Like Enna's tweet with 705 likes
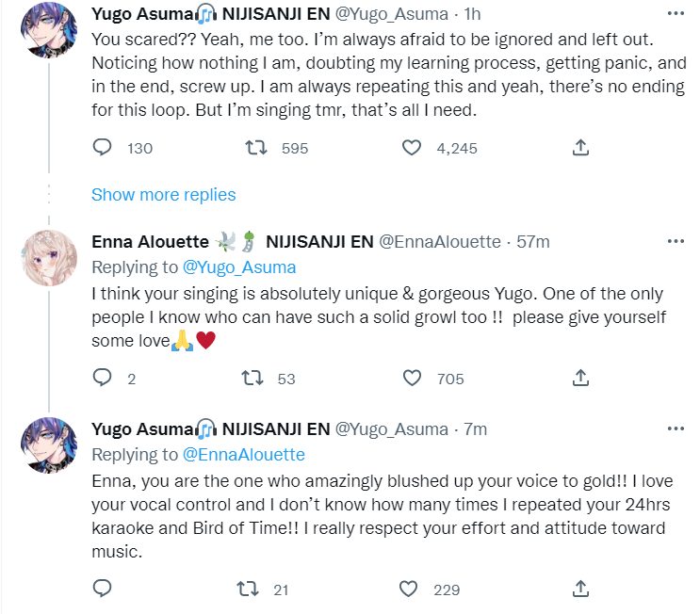Viewport: 700px width, 614px height. tap(411, 379)
